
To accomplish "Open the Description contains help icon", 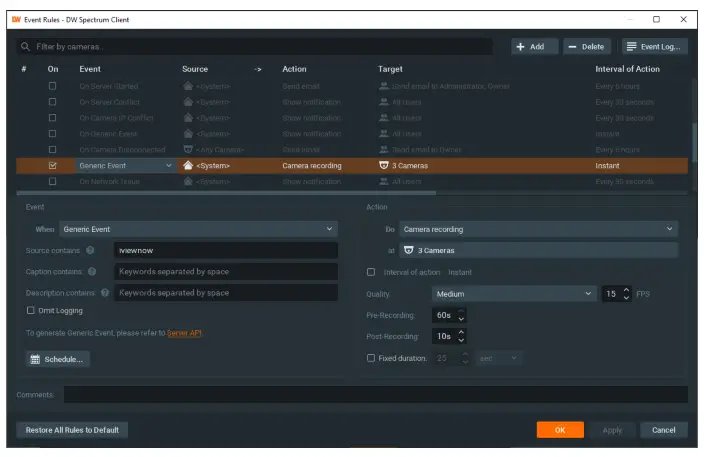I will coord(105,292).
